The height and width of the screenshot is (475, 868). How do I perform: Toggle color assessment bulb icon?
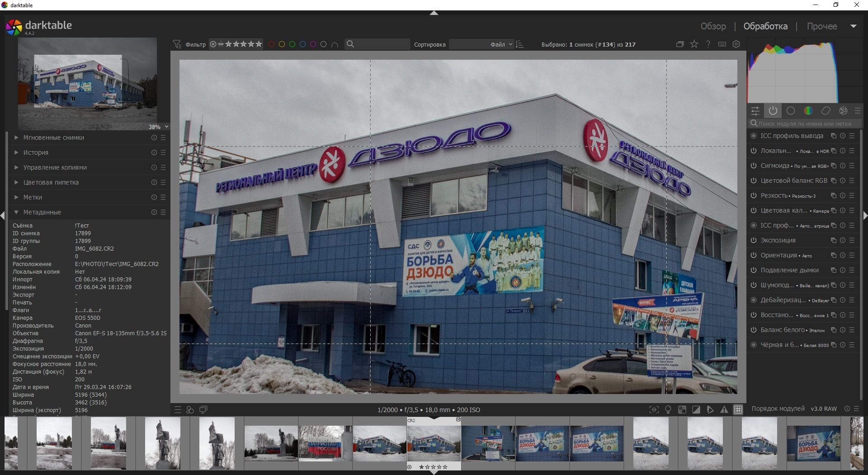(668, 410)
